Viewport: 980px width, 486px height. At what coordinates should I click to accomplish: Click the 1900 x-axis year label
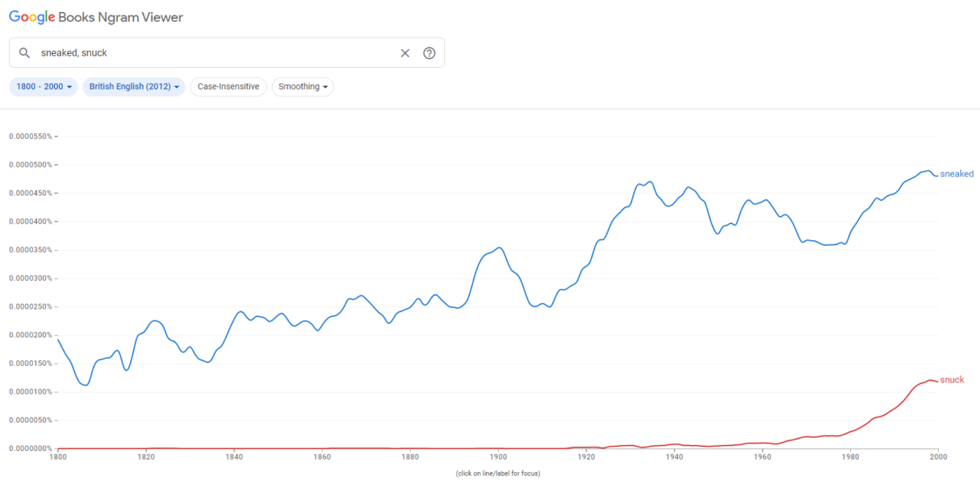498,459
